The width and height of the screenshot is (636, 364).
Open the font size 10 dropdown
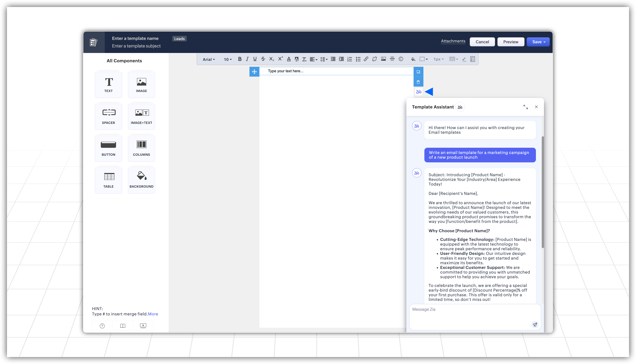point(228,59)
